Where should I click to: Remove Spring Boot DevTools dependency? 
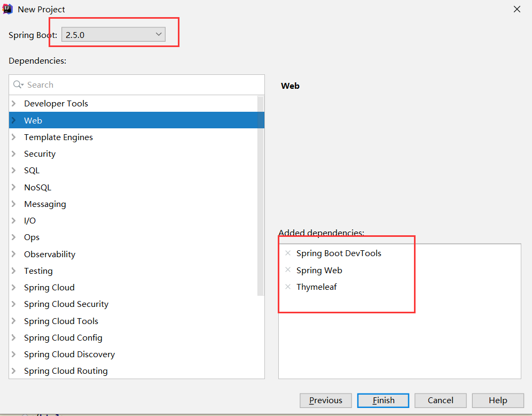[x=288, y=253]
